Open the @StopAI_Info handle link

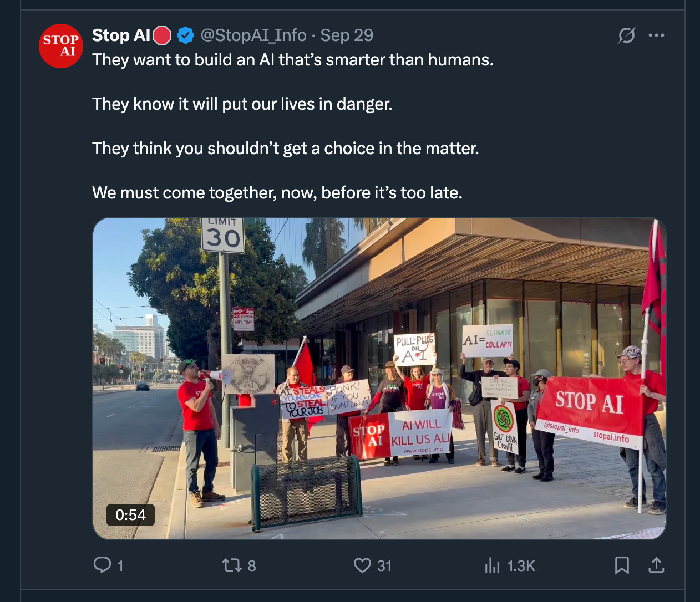pos(253,35)
